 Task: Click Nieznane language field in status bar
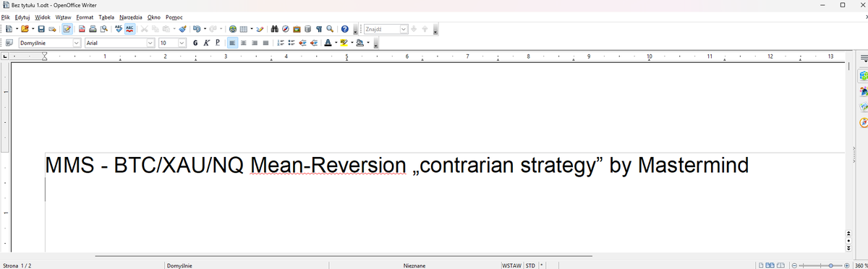(414, 265)
